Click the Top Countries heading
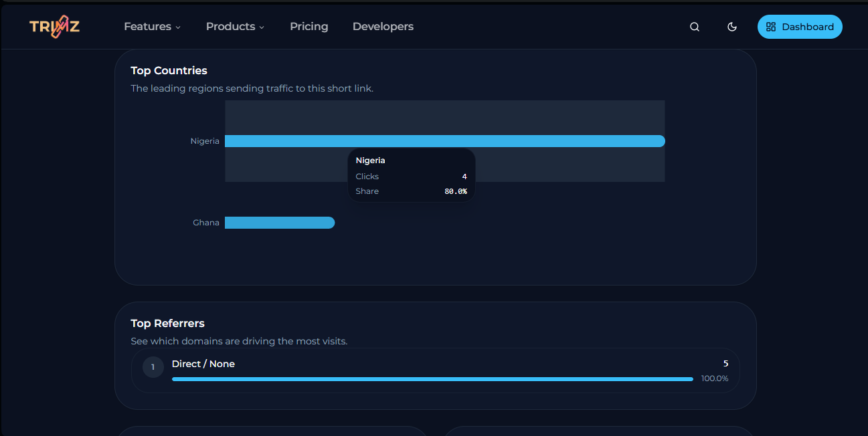The height and width of the screenshot is (436, 868). pos(169,70)
